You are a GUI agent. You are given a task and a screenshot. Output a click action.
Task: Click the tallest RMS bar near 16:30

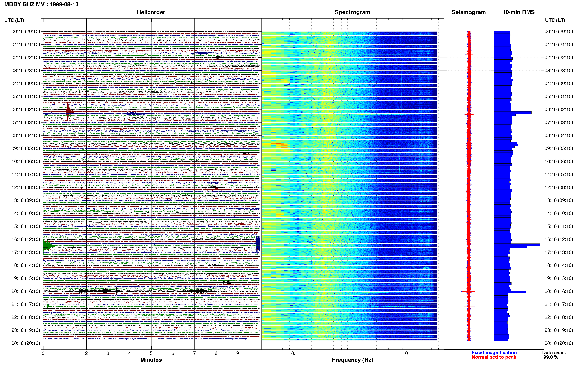(x=517, y=245)
